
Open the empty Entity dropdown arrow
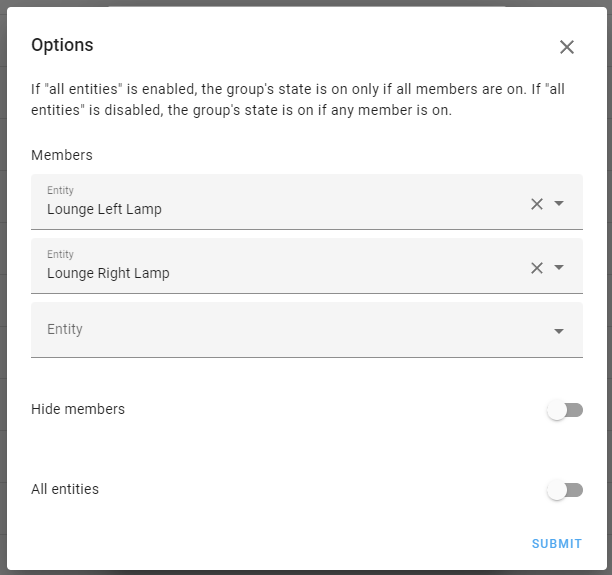click(x=559, y=331)
